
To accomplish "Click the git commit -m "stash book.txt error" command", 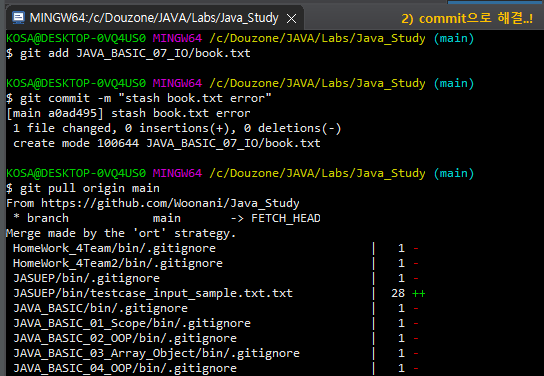I will 139,98.
